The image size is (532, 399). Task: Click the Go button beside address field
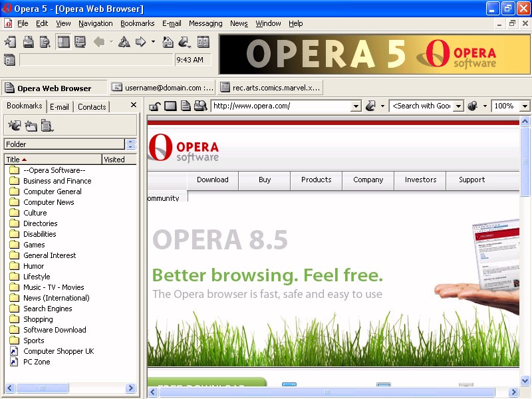370,106
